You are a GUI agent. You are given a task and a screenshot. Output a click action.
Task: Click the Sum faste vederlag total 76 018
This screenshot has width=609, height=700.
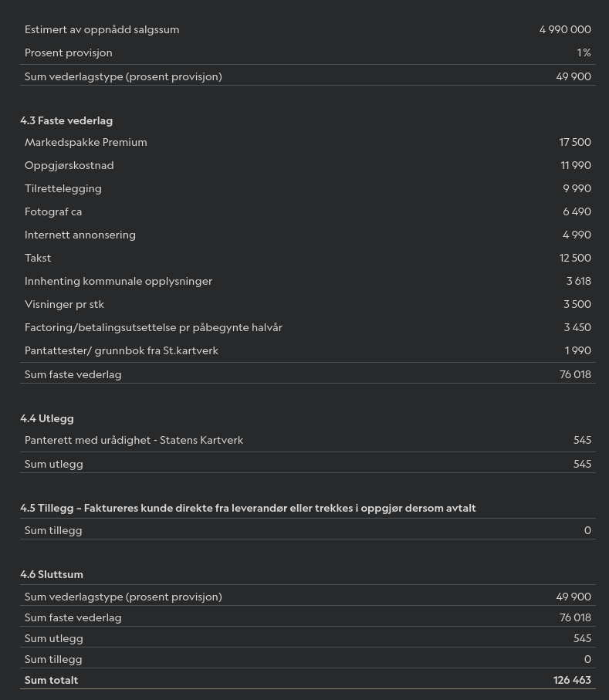(x=575, y=374)
